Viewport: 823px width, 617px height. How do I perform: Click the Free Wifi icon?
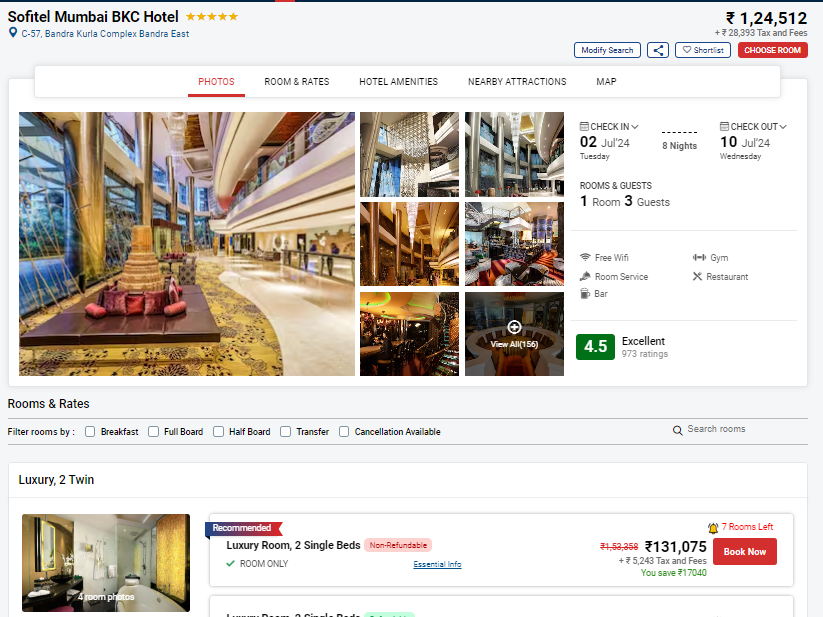tap(585, 258)
